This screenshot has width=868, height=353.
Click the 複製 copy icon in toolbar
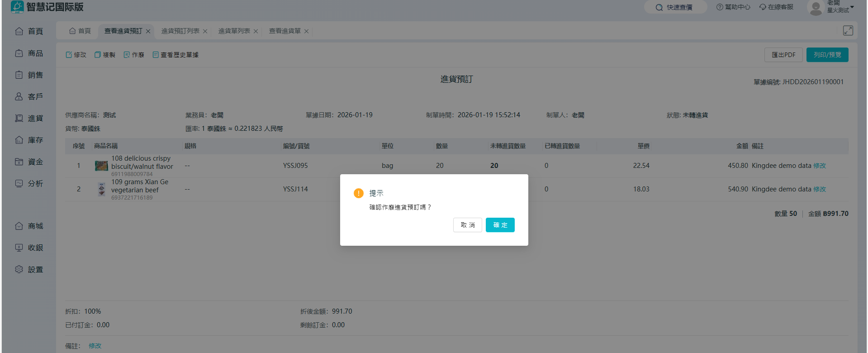pos(98,55)
